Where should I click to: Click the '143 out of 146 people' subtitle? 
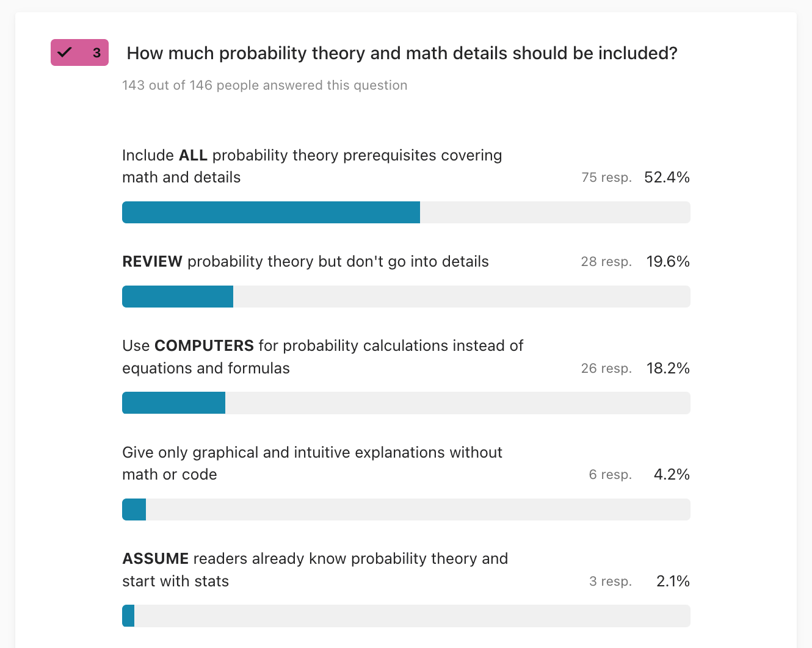point(264,85)
